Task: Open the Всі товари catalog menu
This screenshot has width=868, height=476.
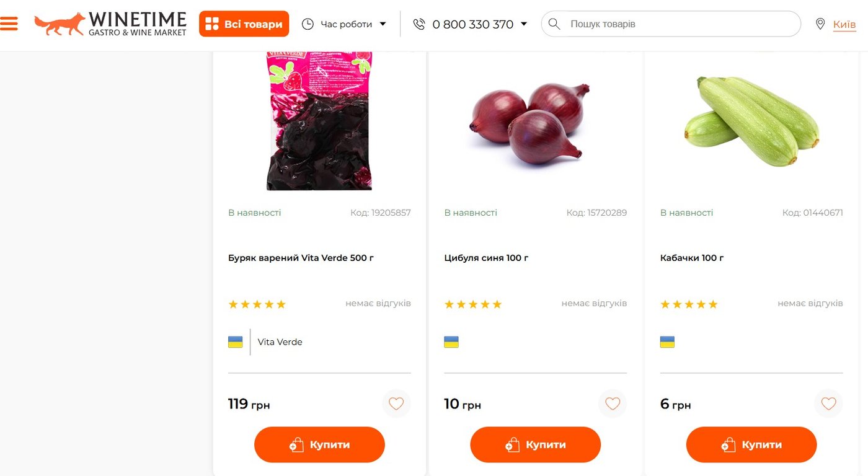Action: coord(244,24)
